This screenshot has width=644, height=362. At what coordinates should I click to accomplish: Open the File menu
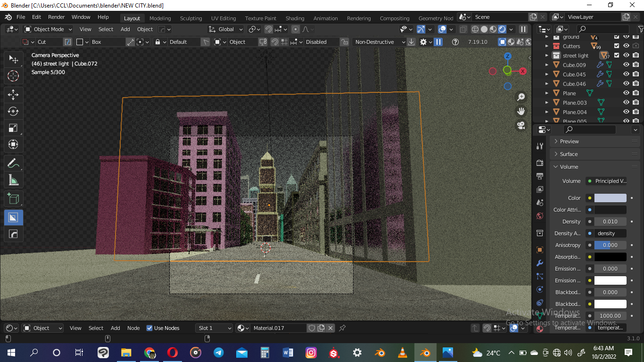pyautogui.click(x=21, y=17)
